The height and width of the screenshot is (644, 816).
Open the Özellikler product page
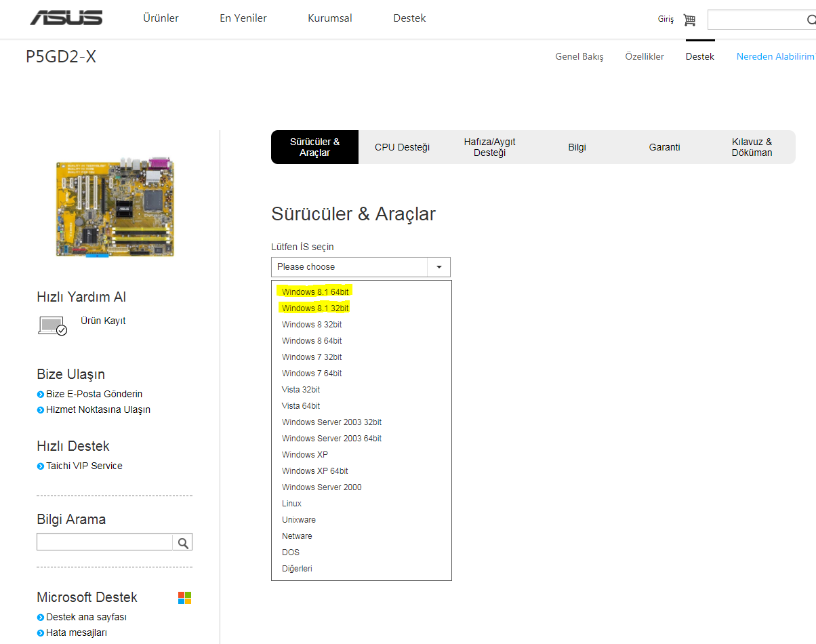(x=645, y=57)
